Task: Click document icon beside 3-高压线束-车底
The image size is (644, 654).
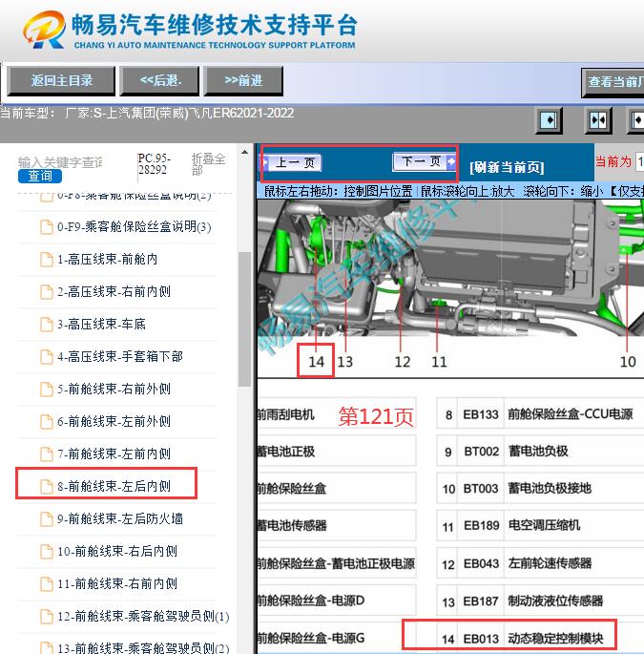Action: (46, 325)
